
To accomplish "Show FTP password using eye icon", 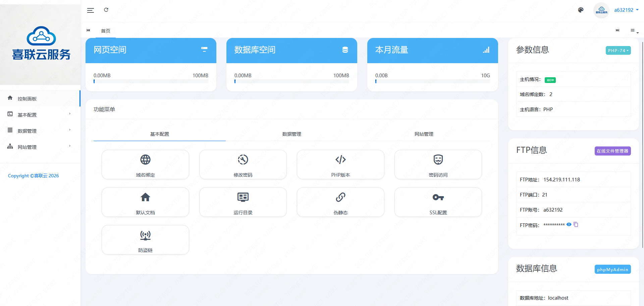I will click(x=569, y=225).
